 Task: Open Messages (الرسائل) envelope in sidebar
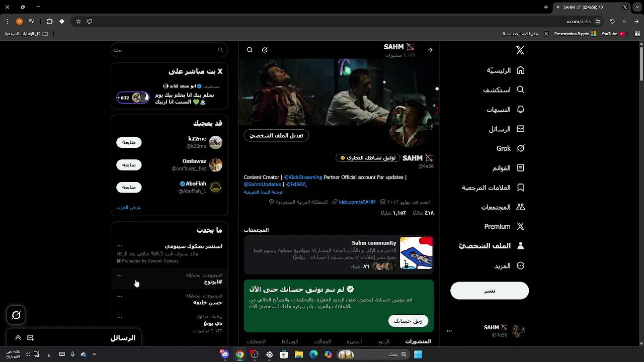click(x=507, y=129)
